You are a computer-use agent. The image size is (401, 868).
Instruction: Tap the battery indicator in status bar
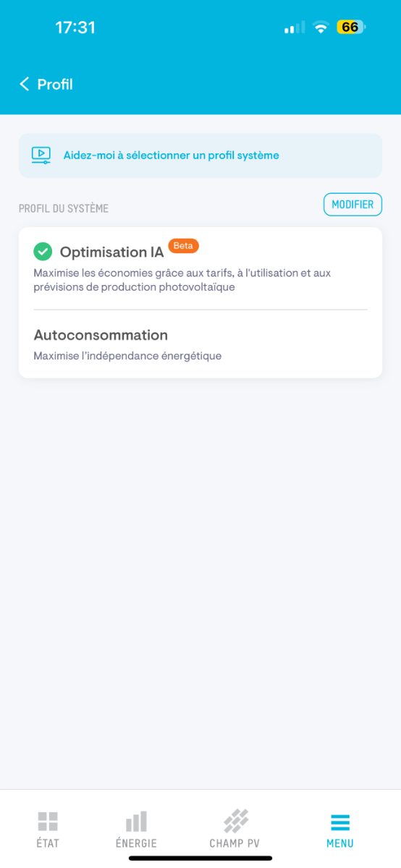pyautogui.click(x=351, y=27)
